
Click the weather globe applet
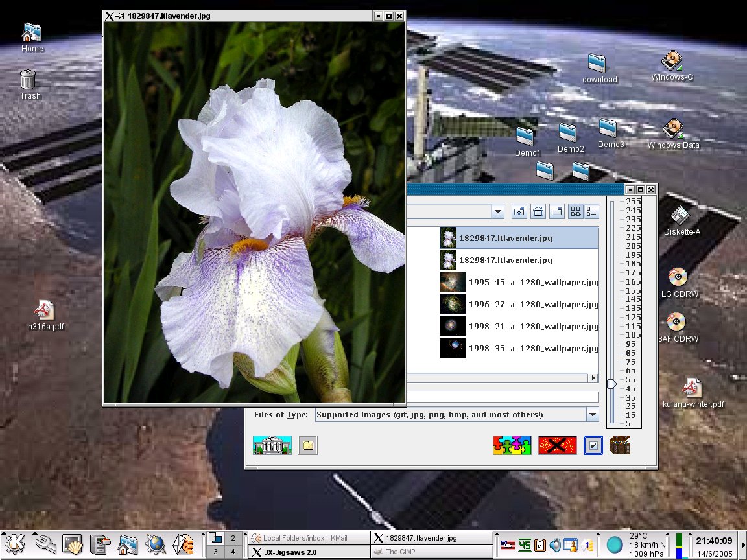(x=615, y=544)
